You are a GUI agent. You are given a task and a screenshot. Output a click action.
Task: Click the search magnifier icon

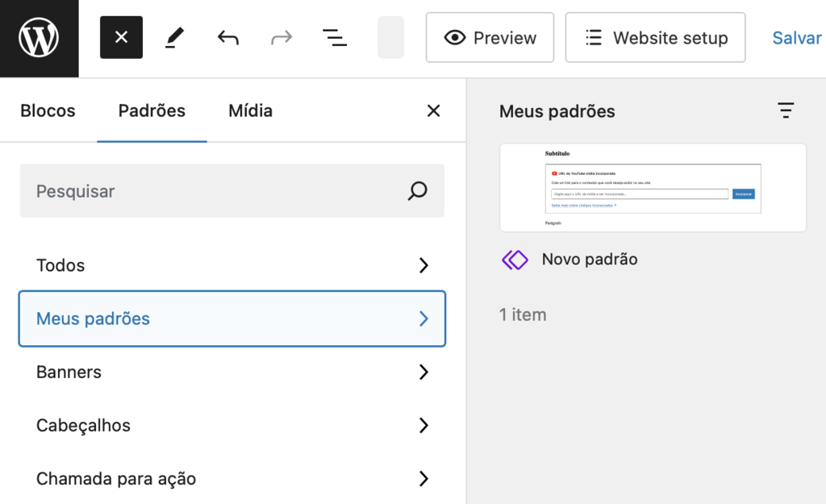(x=417, y=191)
